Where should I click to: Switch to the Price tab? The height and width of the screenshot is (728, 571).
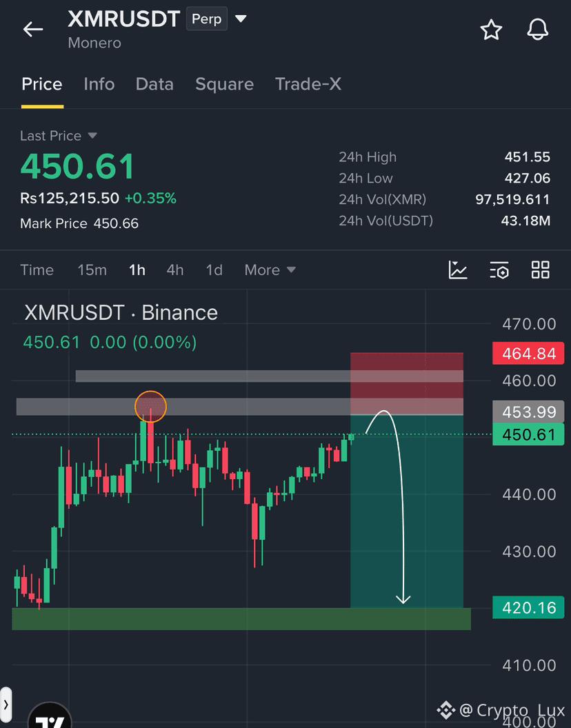point(42,84)
